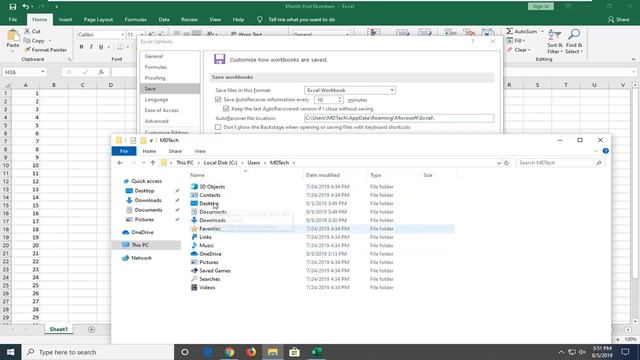The height and width of the screenshot is (360, 640).
Task: Open Sort & Filter in Excel ribbon
Action: click(555, 42)
